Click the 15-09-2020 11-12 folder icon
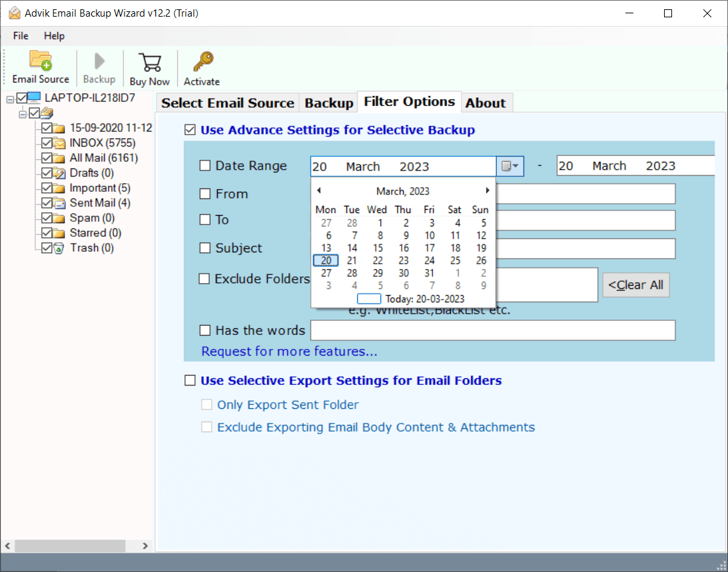The height and width of the screenshot is (572, 728). click(x=59, y=128)
